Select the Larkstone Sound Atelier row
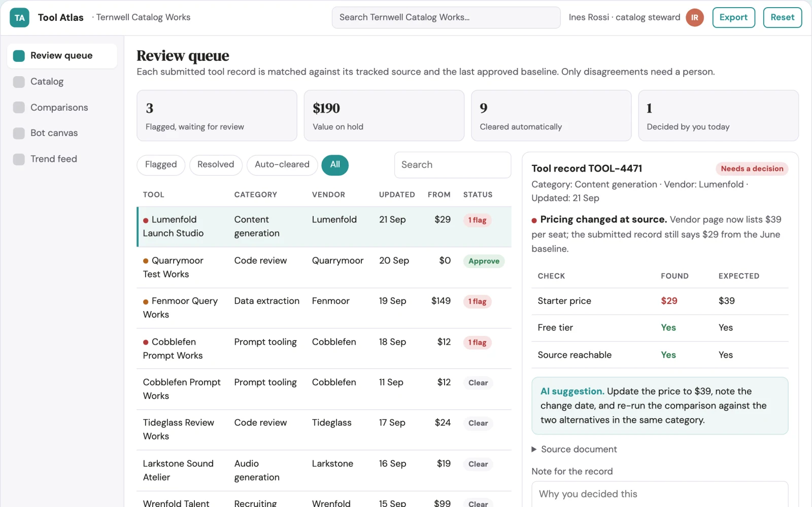 click(x=324, y=470)
